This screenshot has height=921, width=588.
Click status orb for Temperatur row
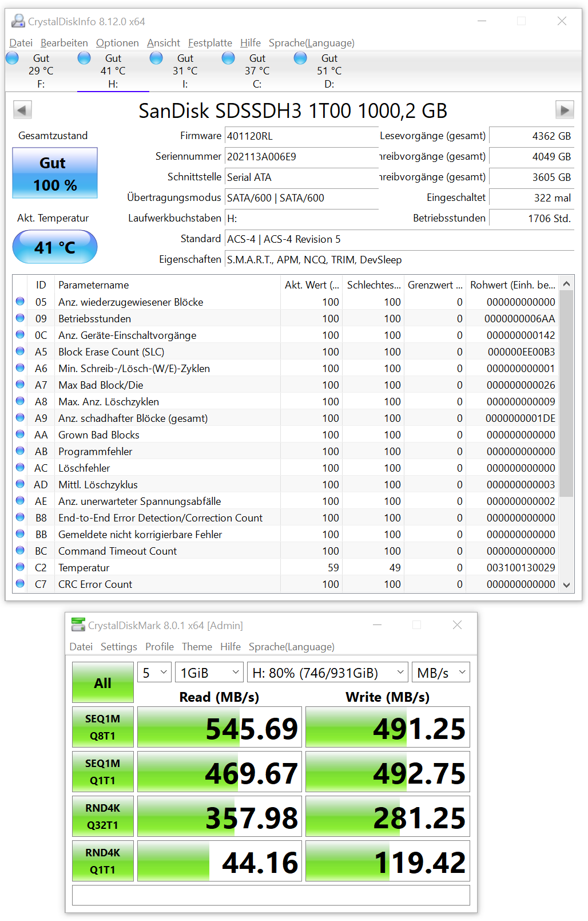point(20,567)
